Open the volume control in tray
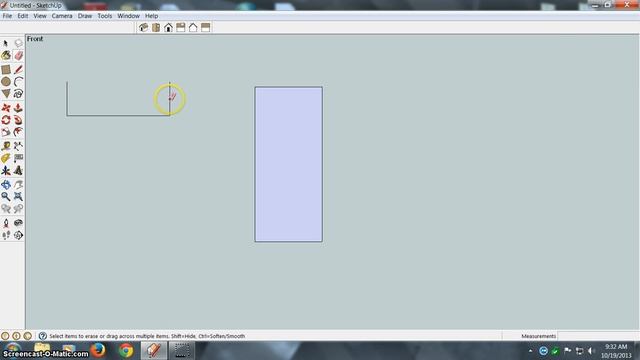This screenshot has width=640, height=360. click(591, 351)
